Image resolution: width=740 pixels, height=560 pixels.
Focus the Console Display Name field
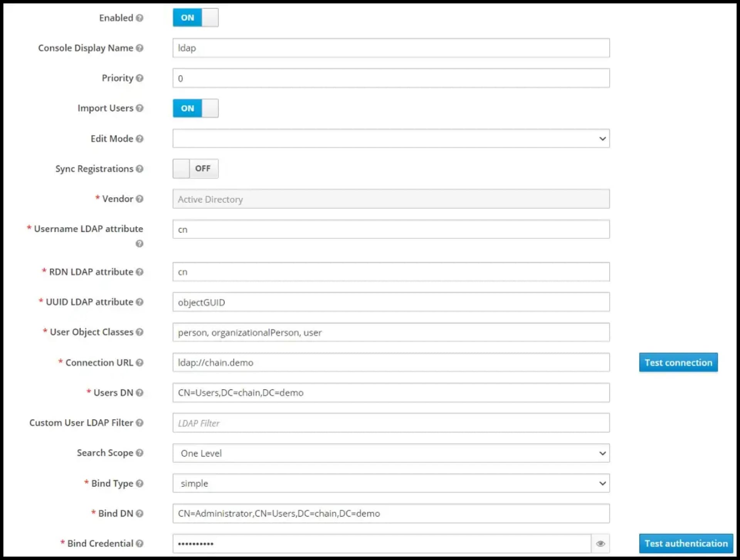pyautogui.click(x=391, y=48)
